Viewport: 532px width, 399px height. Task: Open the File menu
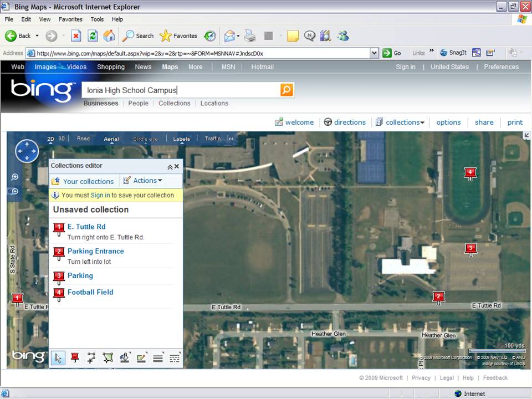click(9, 19)
